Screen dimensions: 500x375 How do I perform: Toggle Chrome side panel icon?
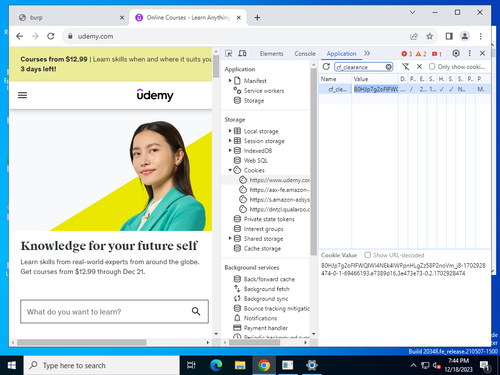449,36
